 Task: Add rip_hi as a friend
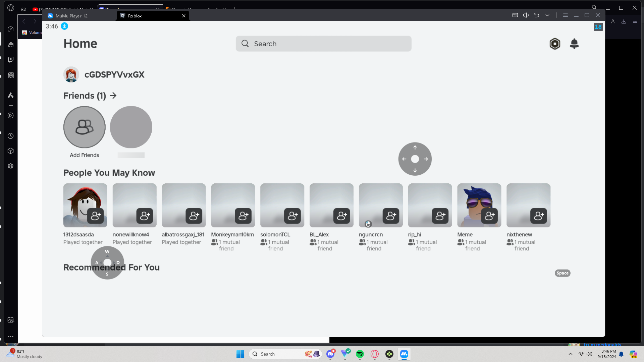[440, 216]
